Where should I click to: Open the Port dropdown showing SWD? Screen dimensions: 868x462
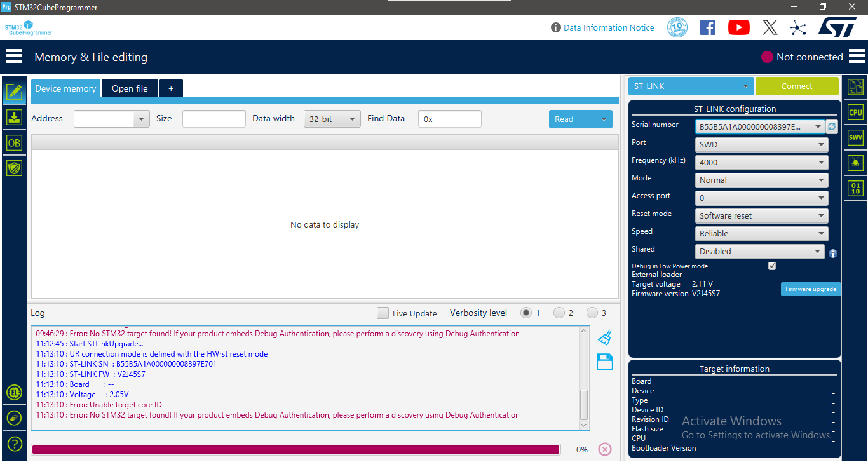pos(761,144)
